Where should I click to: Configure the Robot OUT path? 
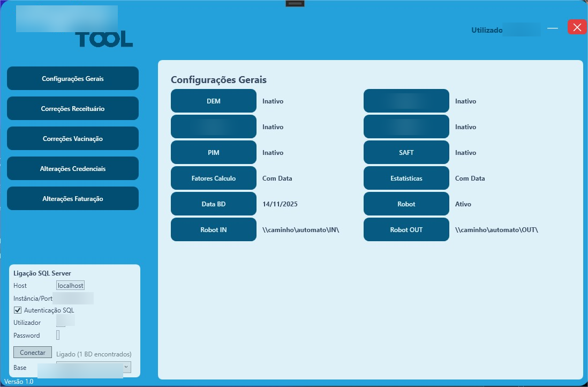coord(406,229)
